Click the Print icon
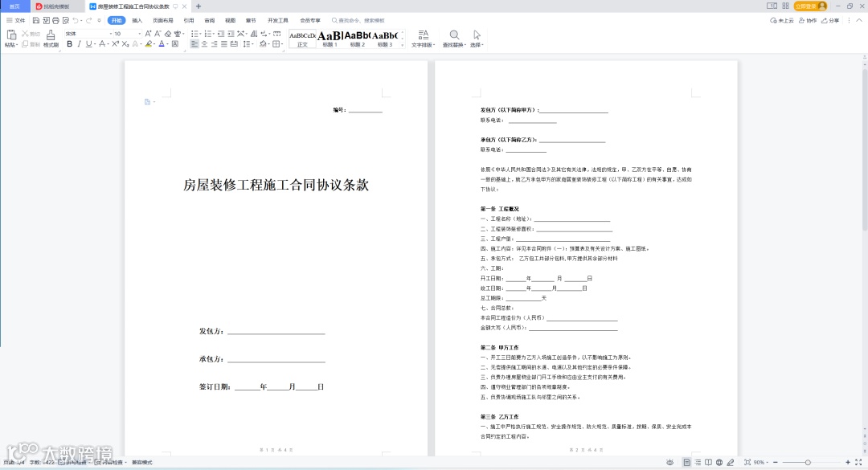Image resolution: width=868 pixels, height=470 pixels. coord(56,20)
